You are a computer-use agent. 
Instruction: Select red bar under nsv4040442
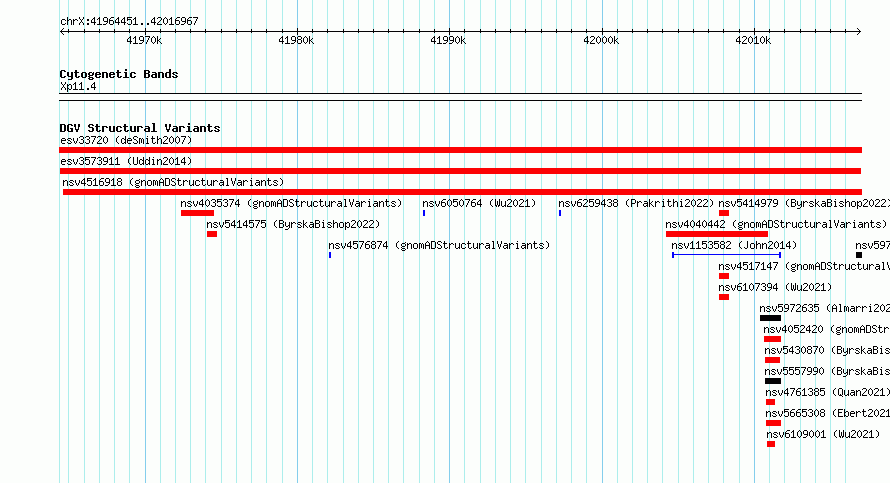coord(717,234)
